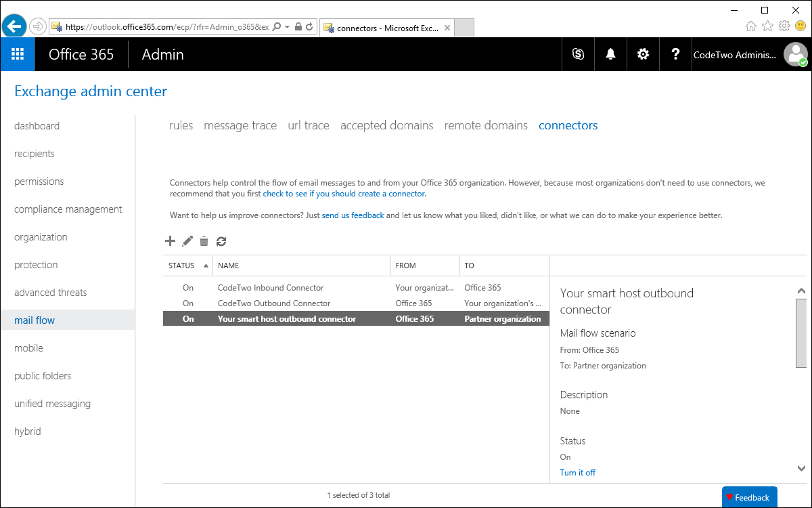812x508 pixels.
Task: Sort connectors by the STATUS column
Action: (x=187, y=266)
